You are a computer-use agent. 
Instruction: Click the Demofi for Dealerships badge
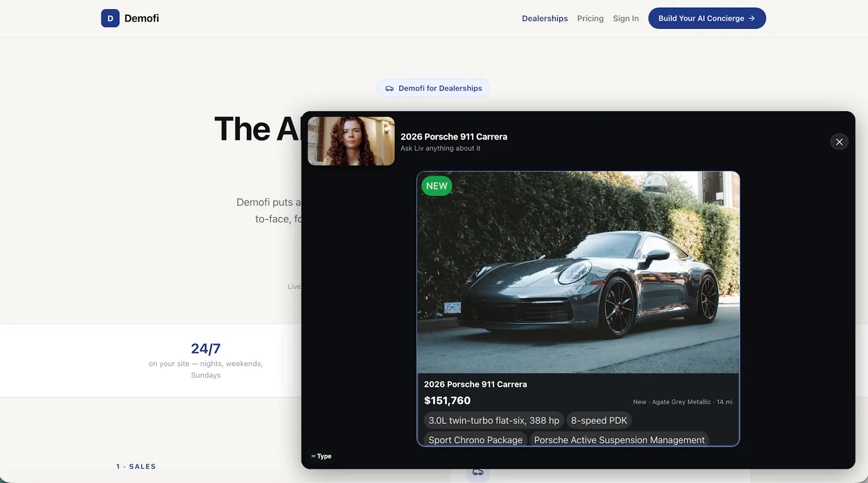tap(433, 88)
